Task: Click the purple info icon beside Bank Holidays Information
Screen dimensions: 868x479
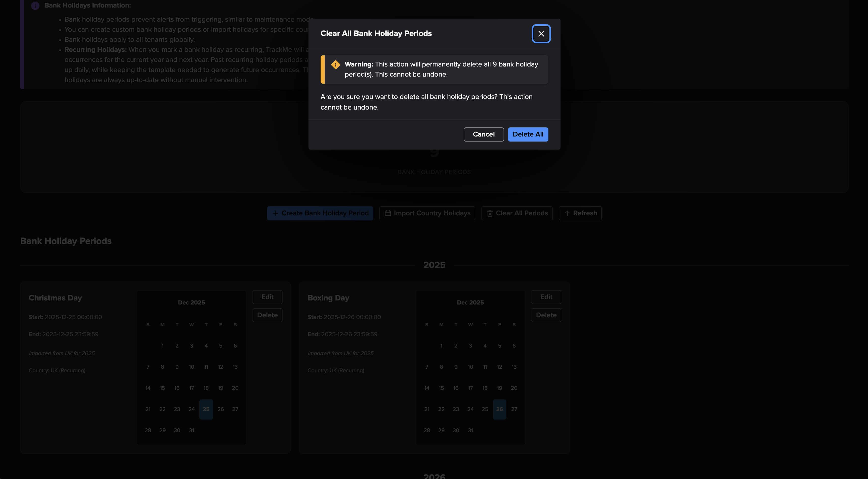Action: click(35, 6)
